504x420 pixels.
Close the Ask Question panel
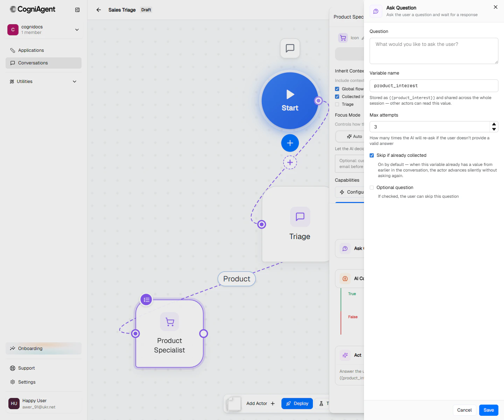pyautogui.click(x=496, y=7)
